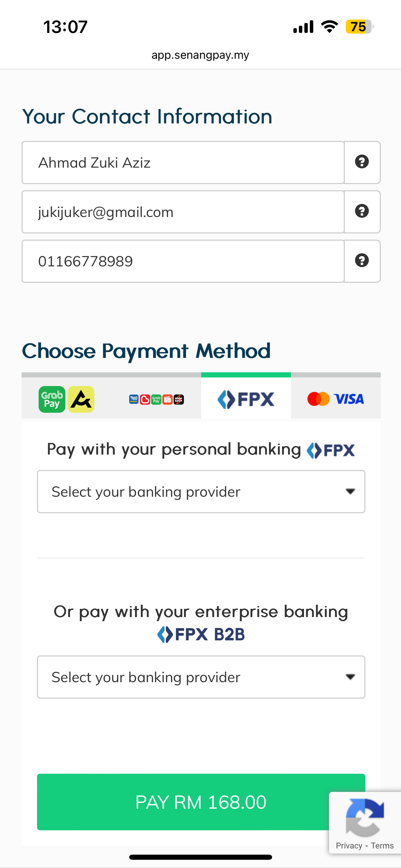Tap the reCAPTCHA badge icon
Viewport: 401px width, 868px height.
point(365,817)
